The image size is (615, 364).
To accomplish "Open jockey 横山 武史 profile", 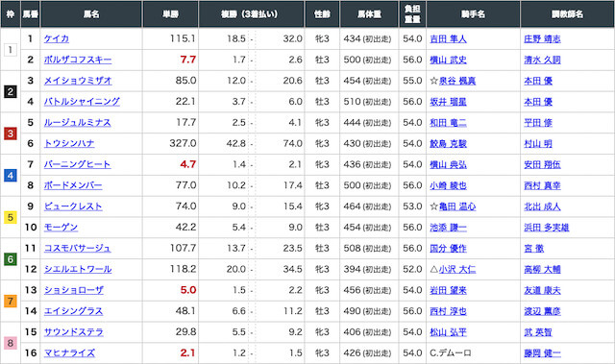I will pyautogui.click(x=449, y=60).
